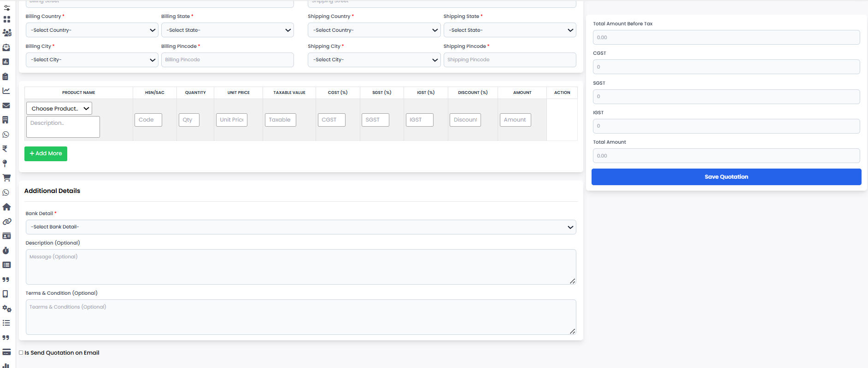The height and width of the screenshot is (368, 868).
Task: Click the users group sidebar icon
Action: [7, 33]
